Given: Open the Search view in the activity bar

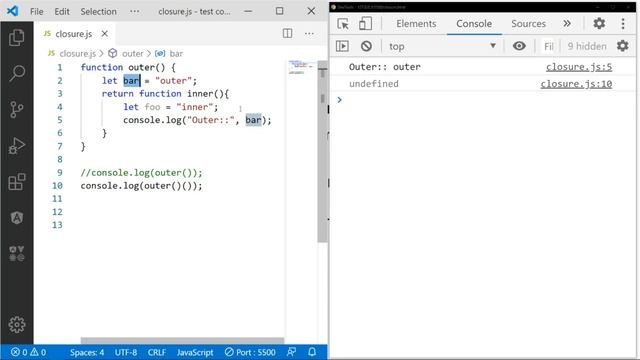Looking at the screenshot, I should click(x=17, y=73).
